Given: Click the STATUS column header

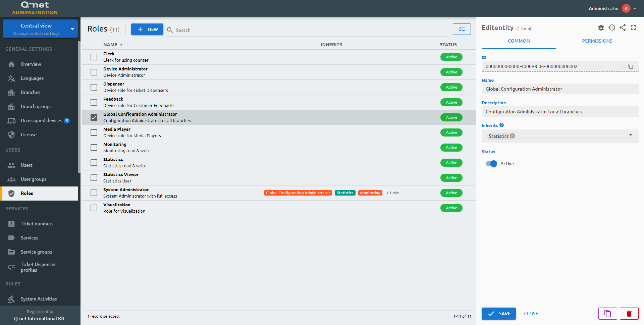Looking at the screenshot, I should [x=448, y=45].
